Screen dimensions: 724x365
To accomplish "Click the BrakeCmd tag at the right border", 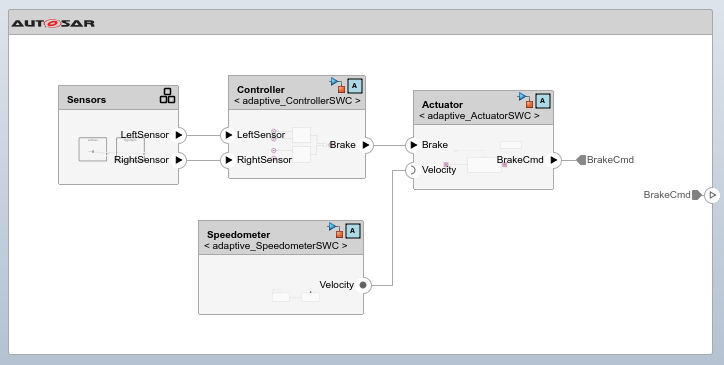I will 673,195.
